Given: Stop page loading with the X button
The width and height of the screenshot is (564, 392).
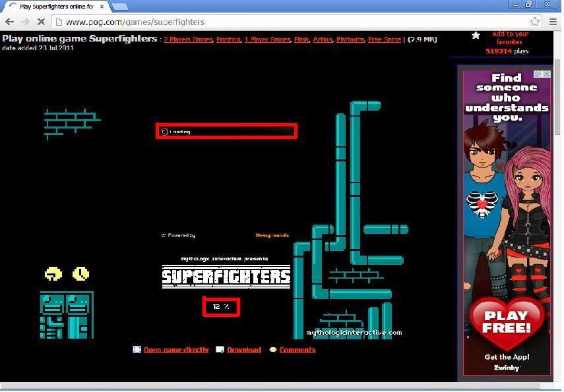Looking at the screenshot, I should coord(41,22).
